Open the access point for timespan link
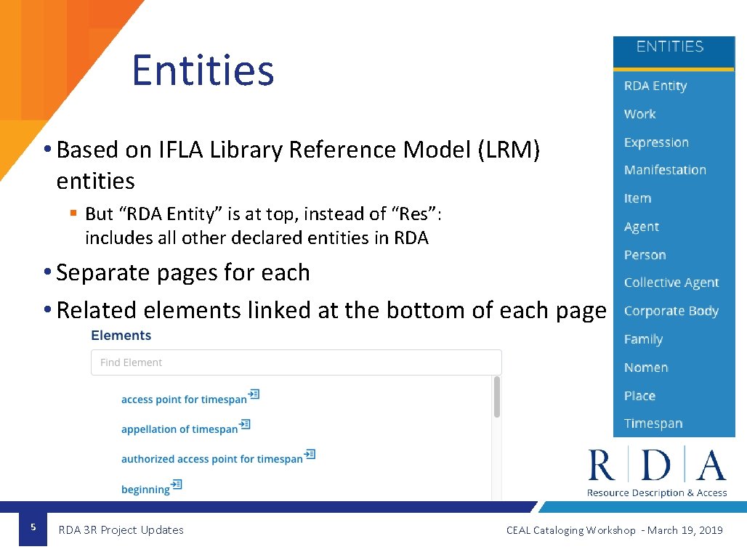This screenshot has height=560, width=747. coord(184,399)
